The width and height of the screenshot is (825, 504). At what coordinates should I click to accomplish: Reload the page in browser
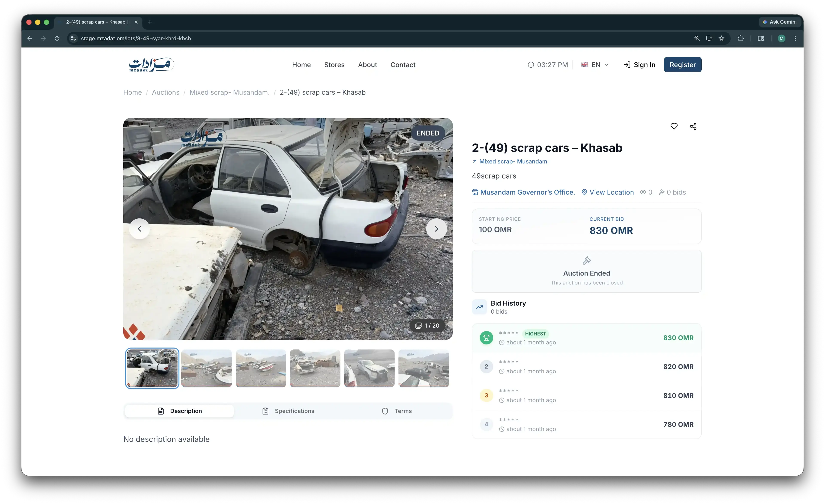coord(57,38)
